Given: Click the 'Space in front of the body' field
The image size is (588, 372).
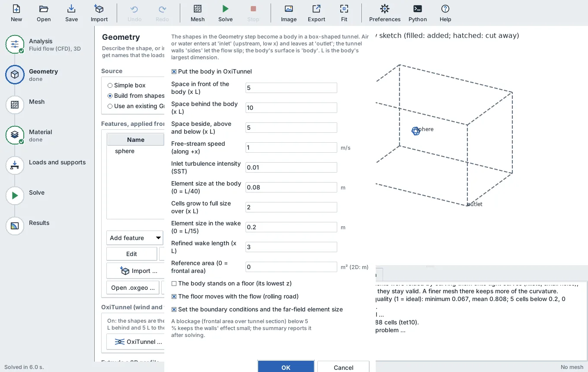Looking at the screenshot, I should 291,88.
